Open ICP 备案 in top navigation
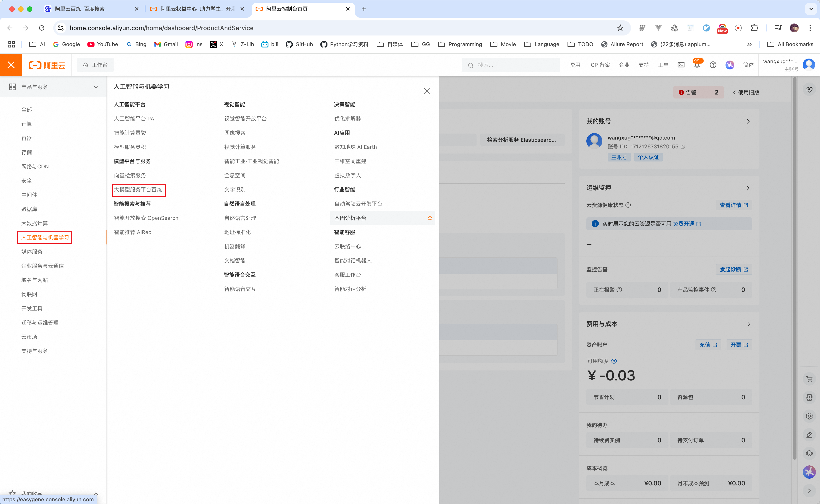820x504 pixels. tap(599, 65)
